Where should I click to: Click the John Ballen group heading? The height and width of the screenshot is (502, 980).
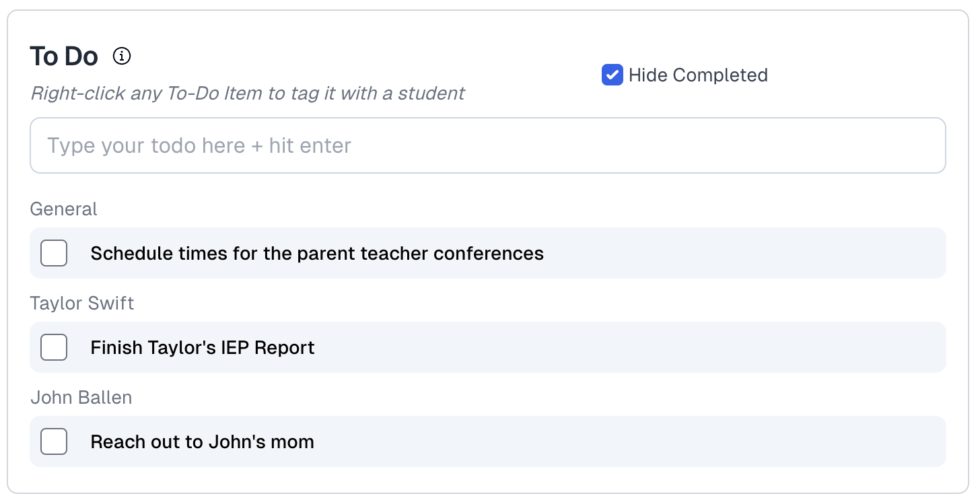pos(81,398)
